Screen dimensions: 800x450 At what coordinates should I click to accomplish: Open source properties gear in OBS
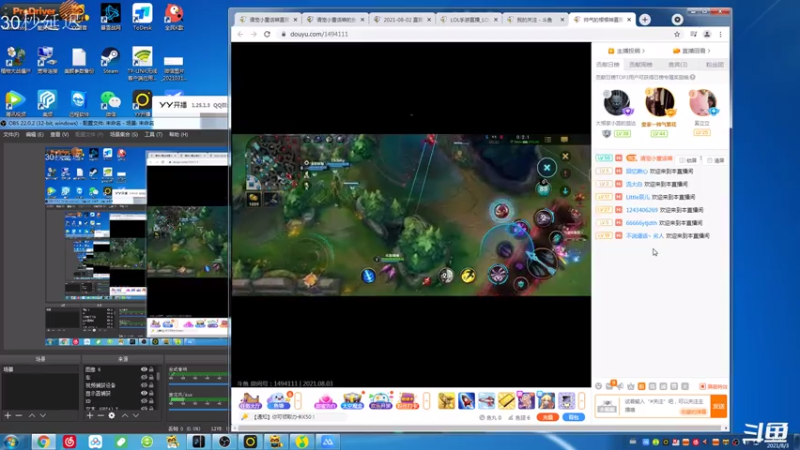tap(112, 416)
